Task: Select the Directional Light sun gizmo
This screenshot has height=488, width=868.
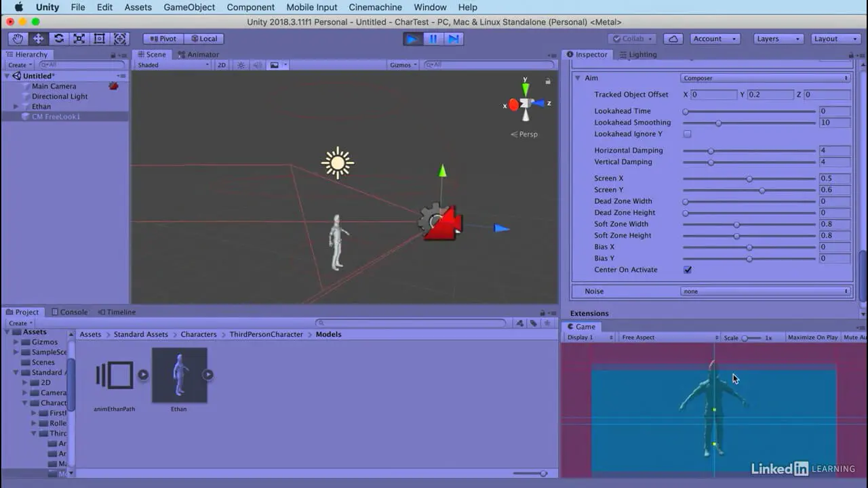Action: coord(338,163)
